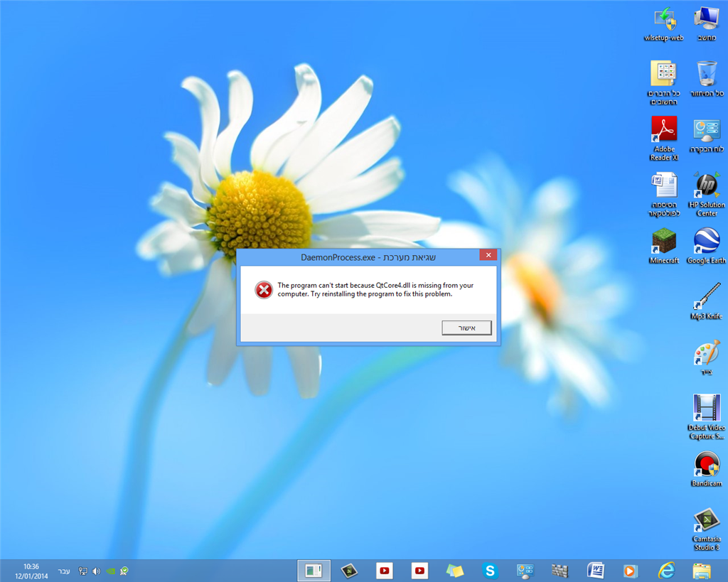Click the עבר language indicator
This screenshot has width=728, height=582.
(x=64, y=571)
